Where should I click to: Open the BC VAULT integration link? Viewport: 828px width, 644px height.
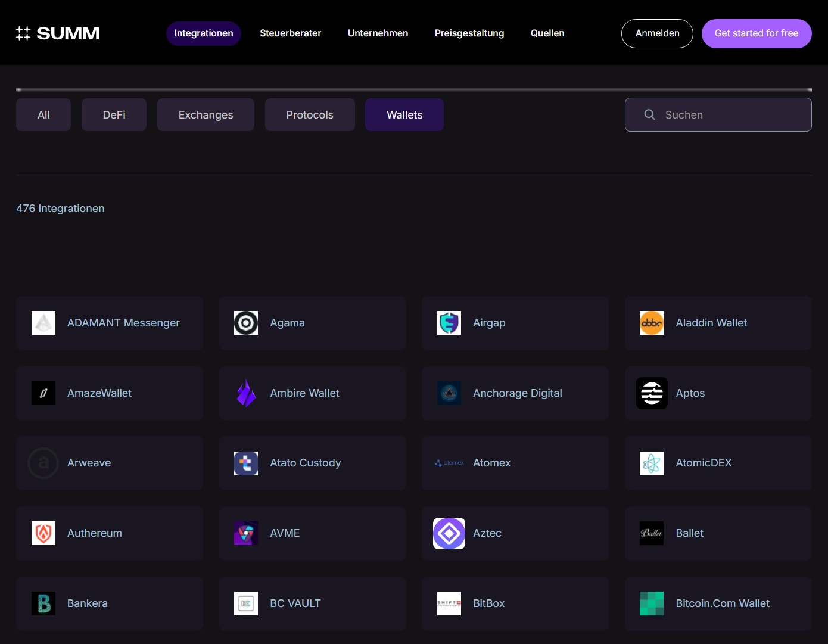[x=313, y=603]
